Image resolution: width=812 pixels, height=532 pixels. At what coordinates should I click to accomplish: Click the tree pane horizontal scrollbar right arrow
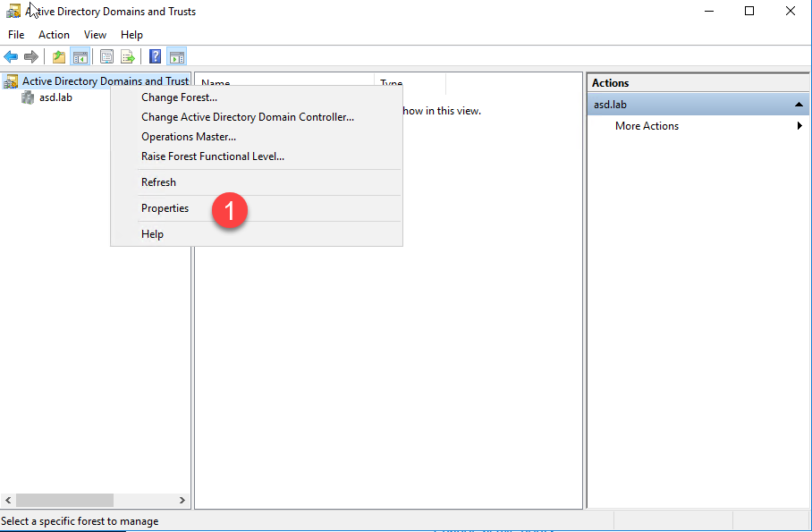(182, 501)
